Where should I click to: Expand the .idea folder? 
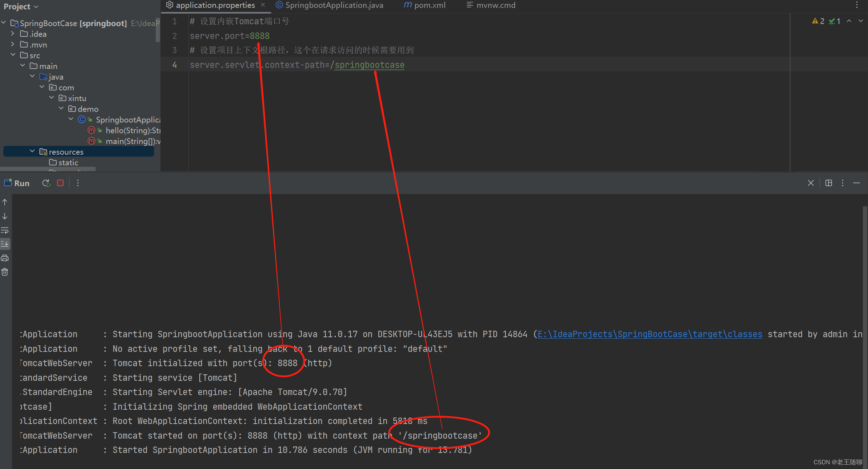point(13,34)
